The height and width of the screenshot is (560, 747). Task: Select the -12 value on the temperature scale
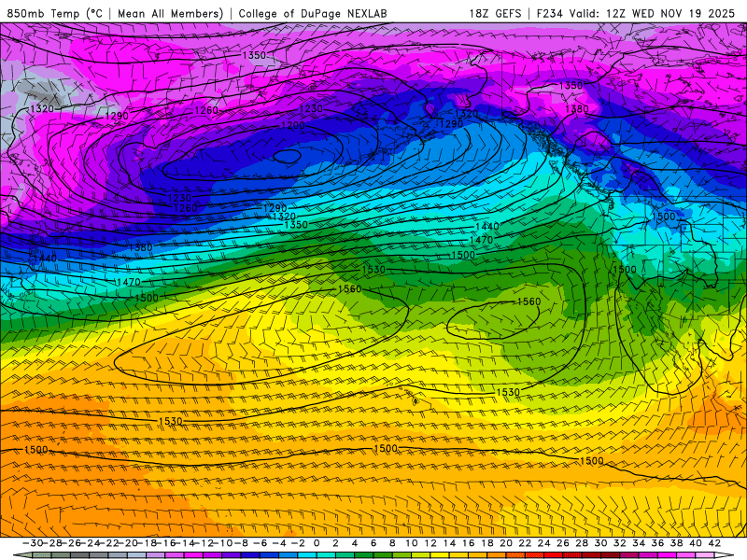[204, 543]
